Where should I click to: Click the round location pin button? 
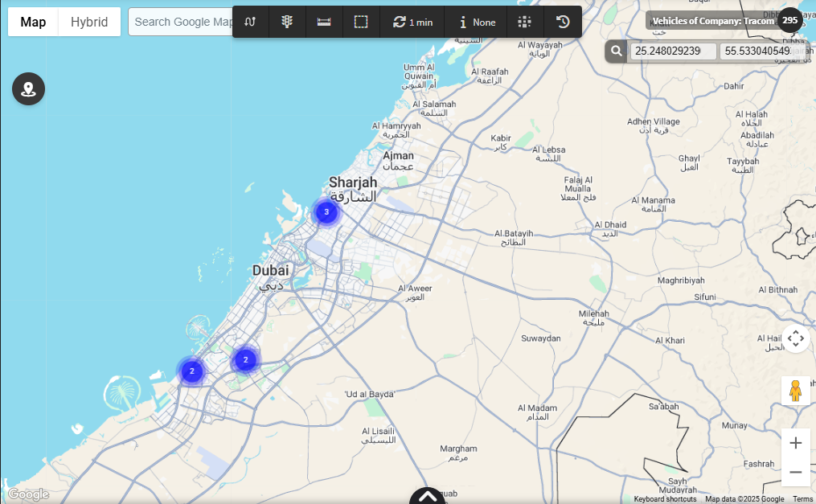tap(28, 88)
